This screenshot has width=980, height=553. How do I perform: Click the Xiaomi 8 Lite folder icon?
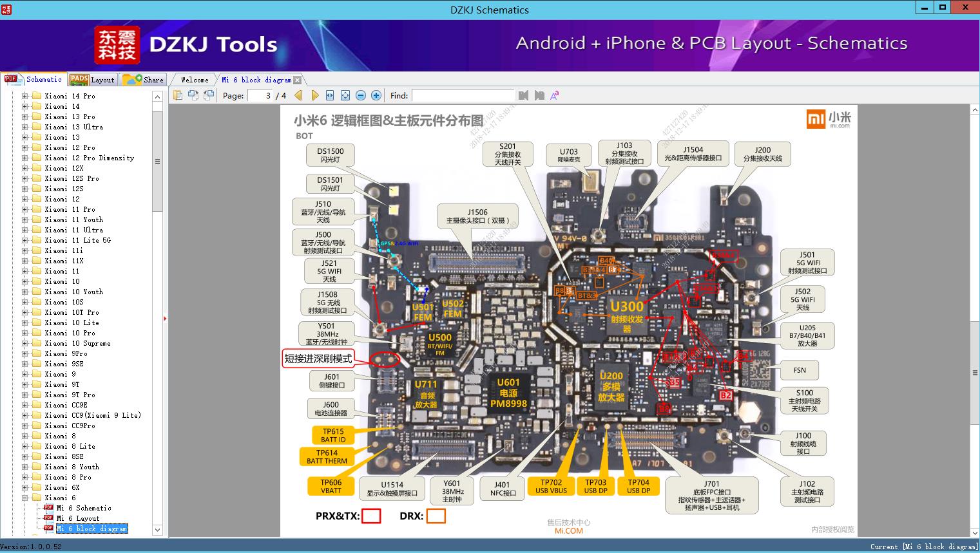click(x=37, y=446)
